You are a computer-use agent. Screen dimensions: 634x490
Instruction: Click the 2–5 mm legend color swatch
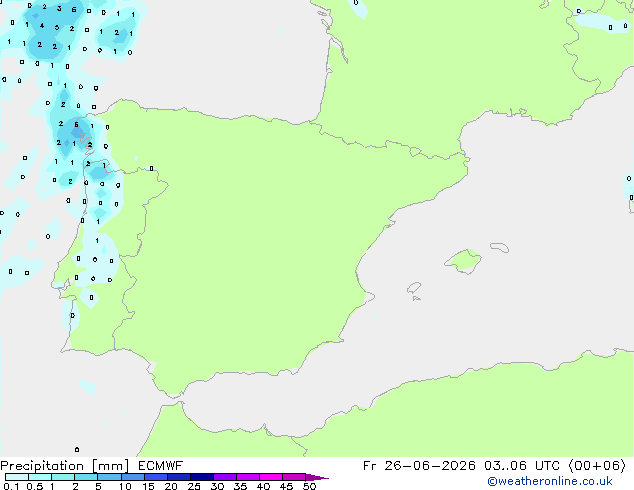[x=86, y=477]
